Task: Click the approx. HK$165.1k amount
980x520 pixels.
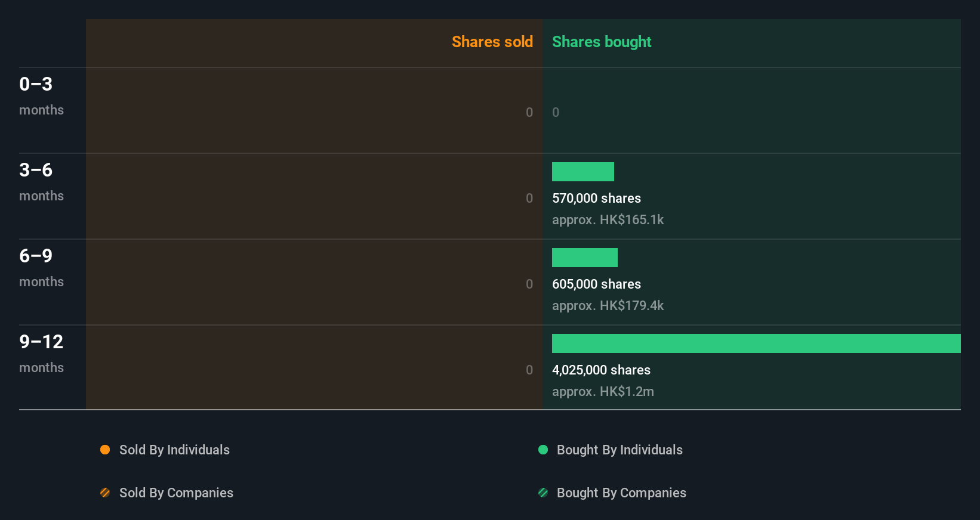Action: point(608,220)
